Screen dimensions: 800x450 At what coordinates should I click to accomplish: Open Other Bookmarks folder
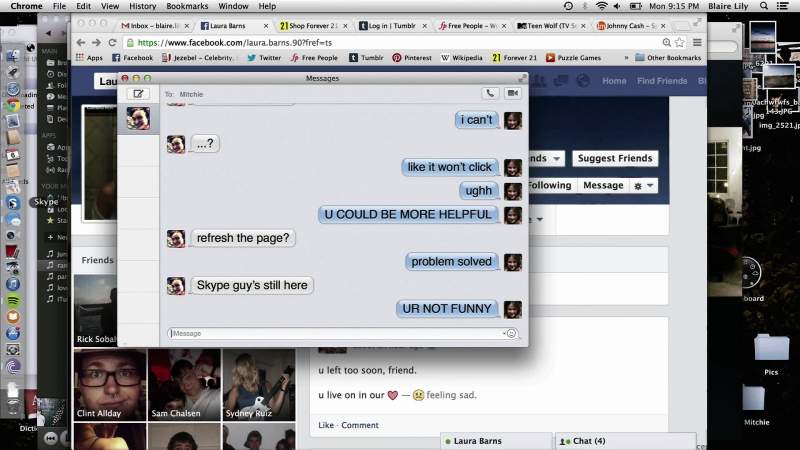point(668,58)
